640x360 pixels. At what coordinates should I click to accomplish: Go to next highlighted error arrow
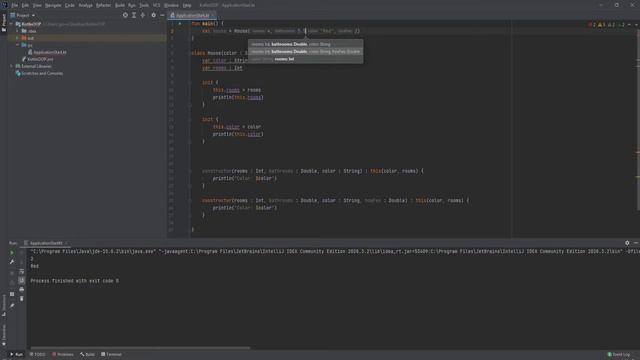636,25
